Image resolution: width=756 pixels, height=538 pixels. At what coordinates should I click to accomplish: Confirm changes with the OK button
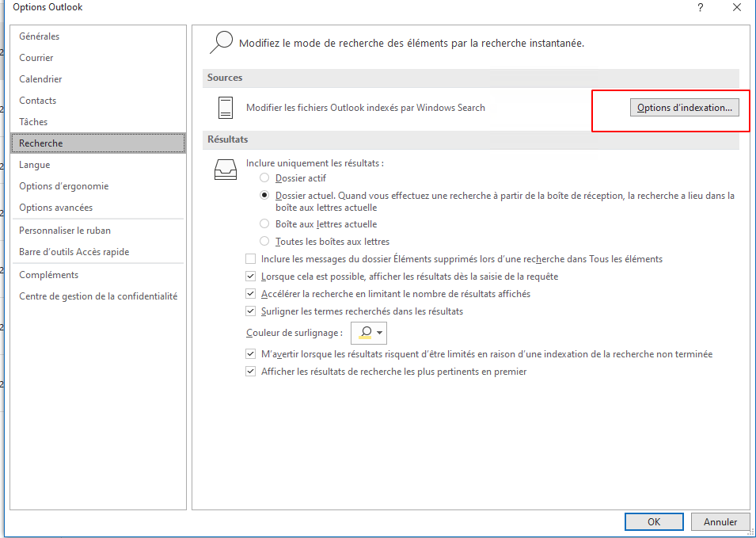click(x=653, y=522)
